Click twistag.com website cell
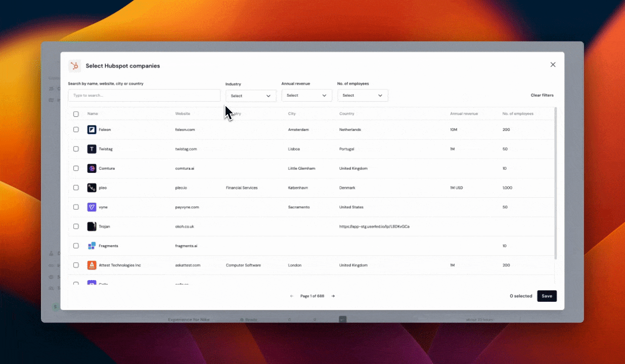 [x=186, y=149]
